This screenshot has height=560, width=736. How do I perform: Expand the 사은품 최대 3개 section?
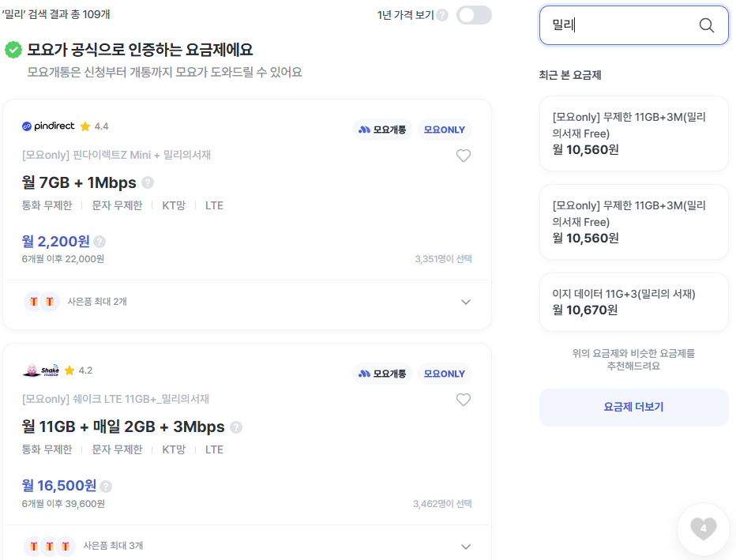pos(466,545)
